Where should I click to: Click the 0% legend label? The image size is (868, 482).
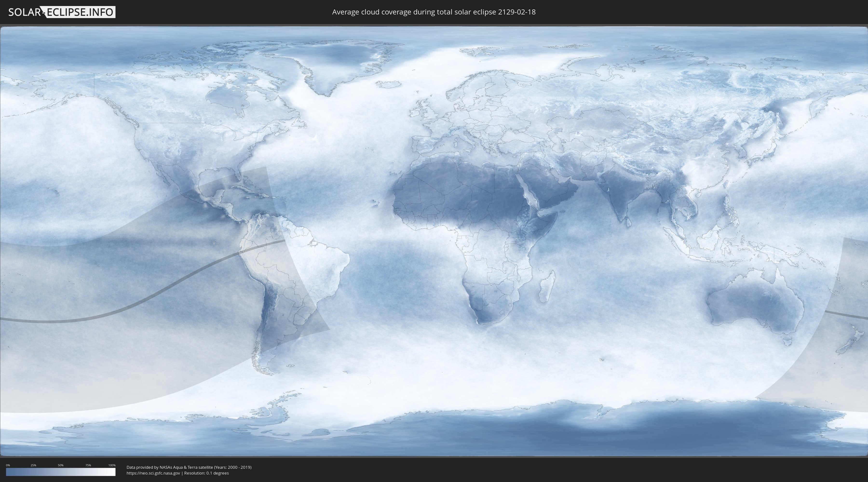pos(8,465)
